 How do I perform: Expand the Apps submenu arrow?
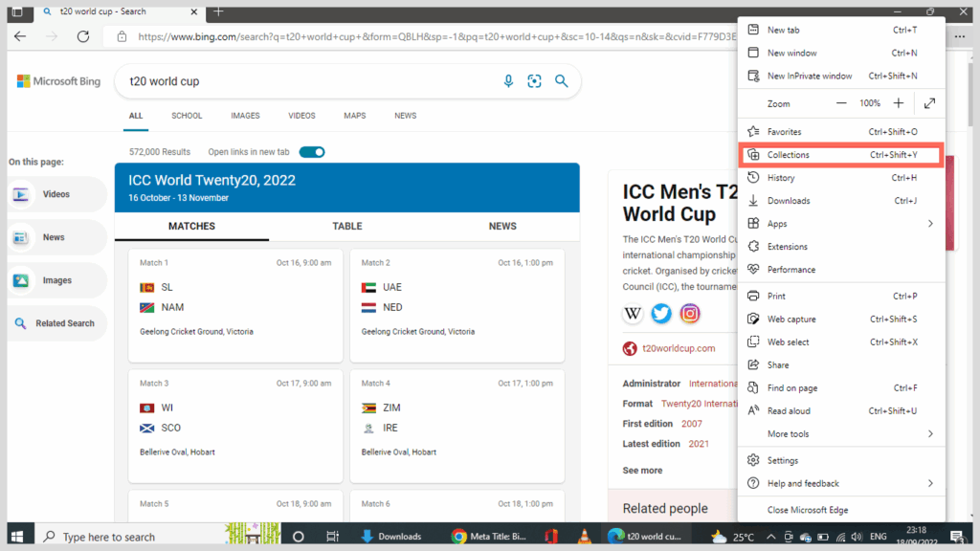point(930,224)
